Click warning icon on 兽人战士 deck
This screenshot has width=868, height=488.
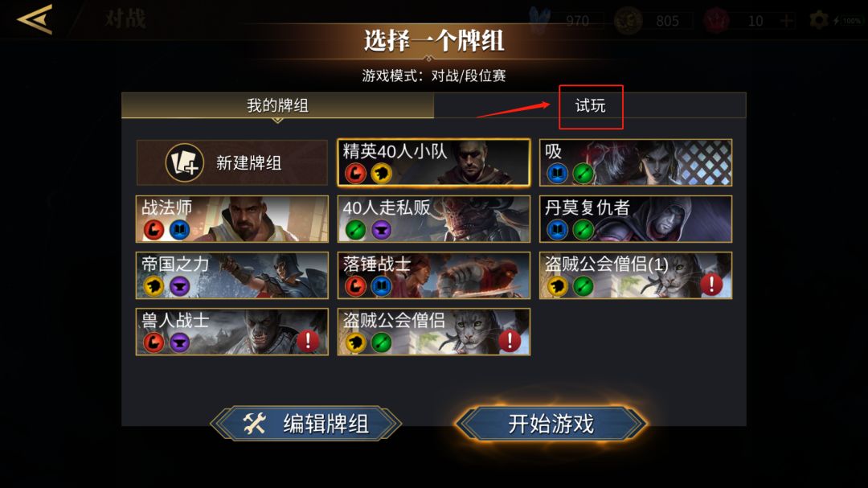pos(308,341)
